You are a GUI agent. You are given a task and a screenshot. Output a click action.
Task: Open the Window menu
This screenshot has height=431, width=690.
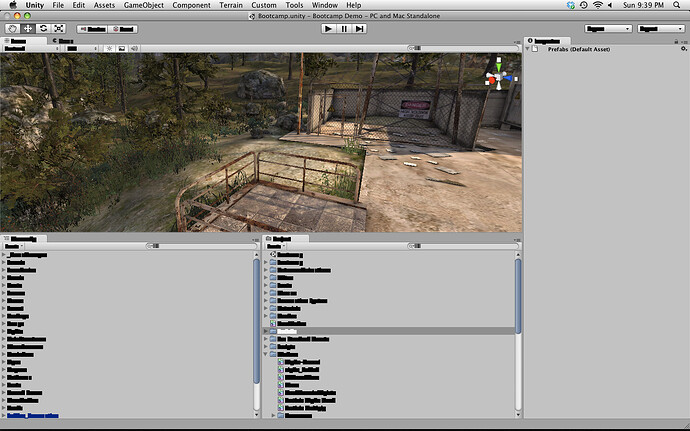pos(325,5)
